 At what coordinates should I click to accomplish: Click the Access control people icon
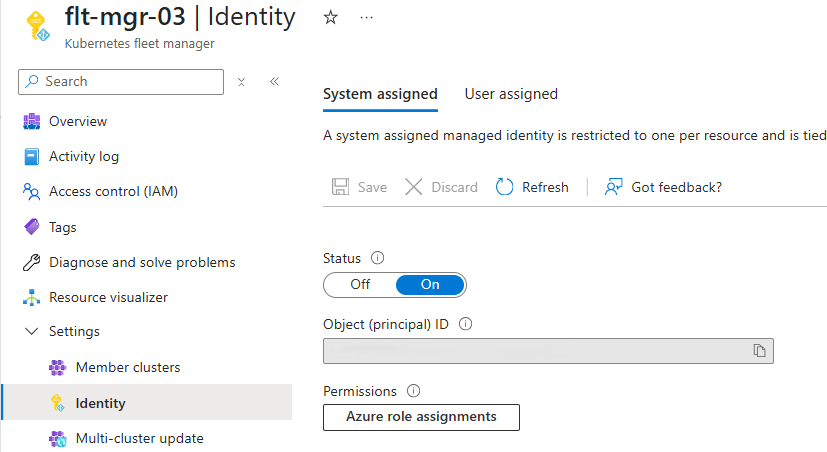point(32,191)
